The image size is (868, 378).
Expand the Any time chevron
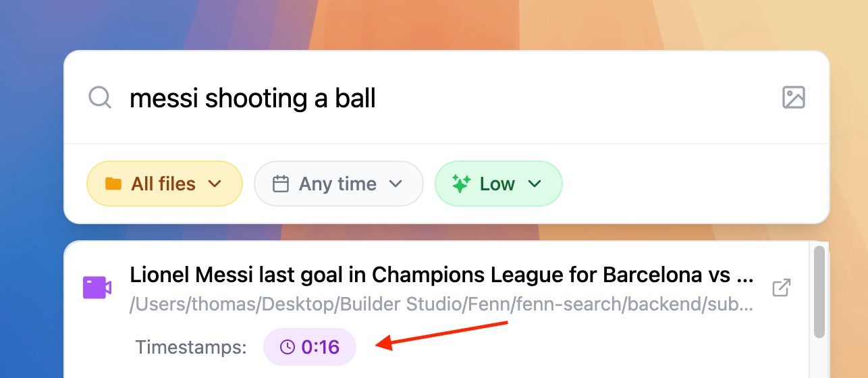point(396,184)
